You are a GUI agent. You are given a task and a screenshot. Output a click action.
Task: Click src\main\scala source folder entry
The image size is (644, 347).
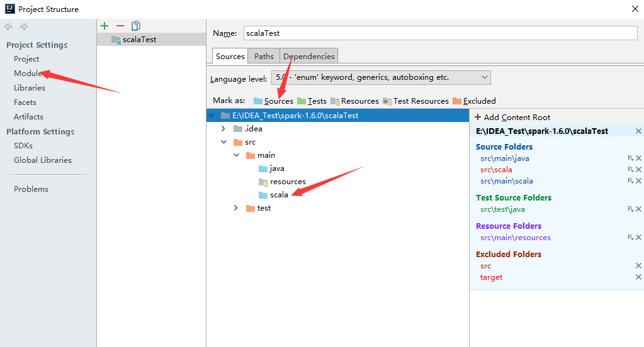click(507, 181)
